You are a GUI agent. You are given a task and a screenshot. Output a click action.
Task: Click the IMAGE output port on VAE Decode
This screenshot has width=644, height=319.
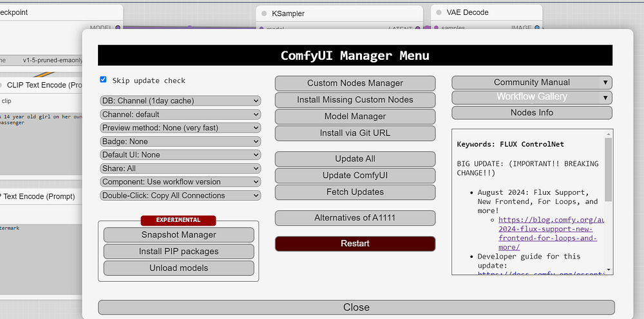coord(537,28)
